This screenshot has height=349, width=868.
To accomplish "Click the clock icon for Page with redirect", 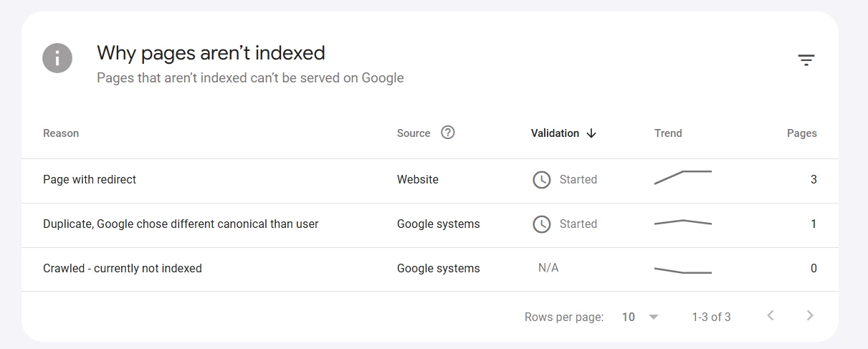I will [x=541, y=180].
